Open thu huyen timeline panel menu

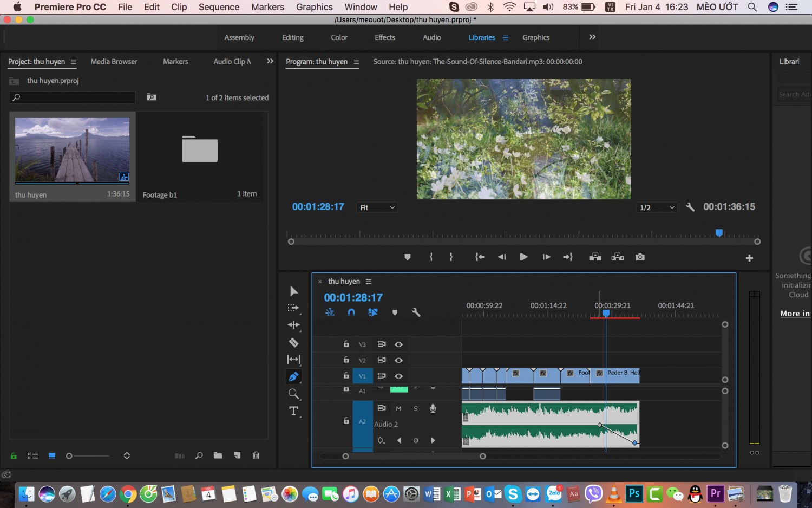(369, 282)
